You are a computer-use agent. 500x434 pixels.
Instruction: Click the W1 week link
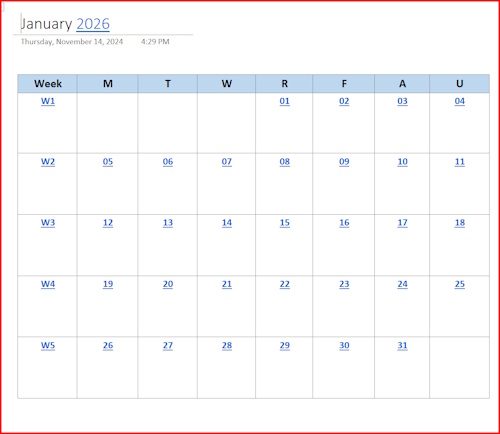point(48,101)
